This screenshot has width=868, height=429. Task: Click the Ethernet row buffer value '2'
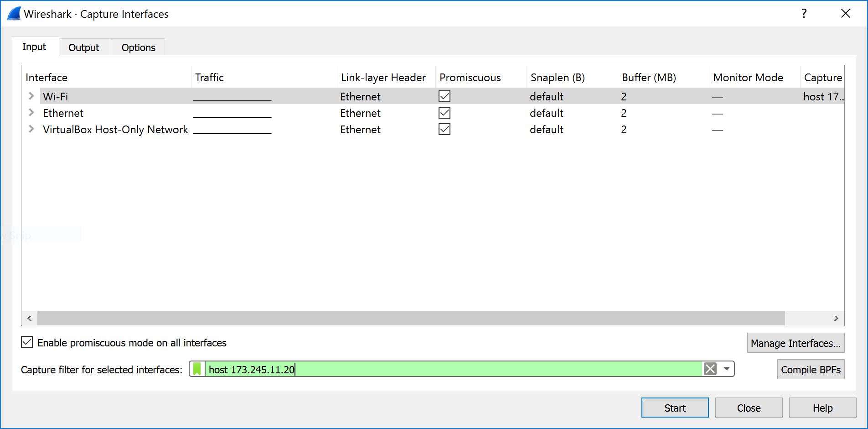pos(624,113)
